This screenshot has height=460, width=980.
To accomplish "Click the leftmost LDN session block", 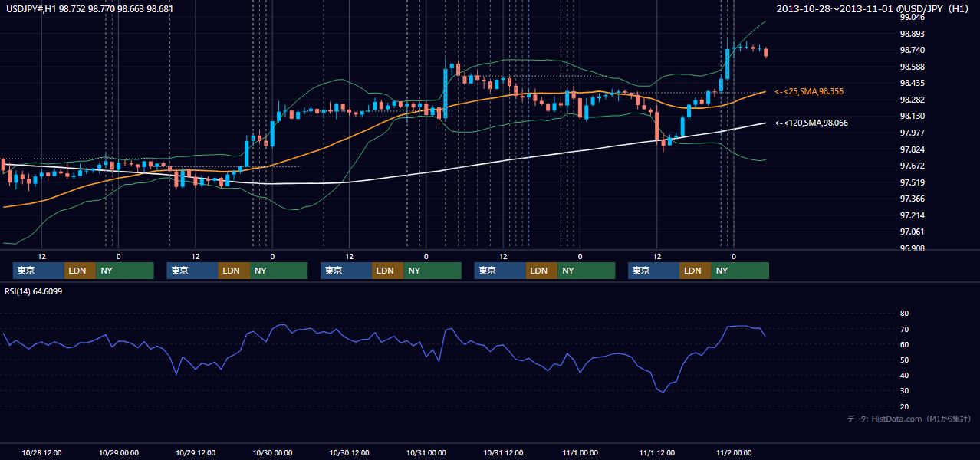I will [80, 271].
